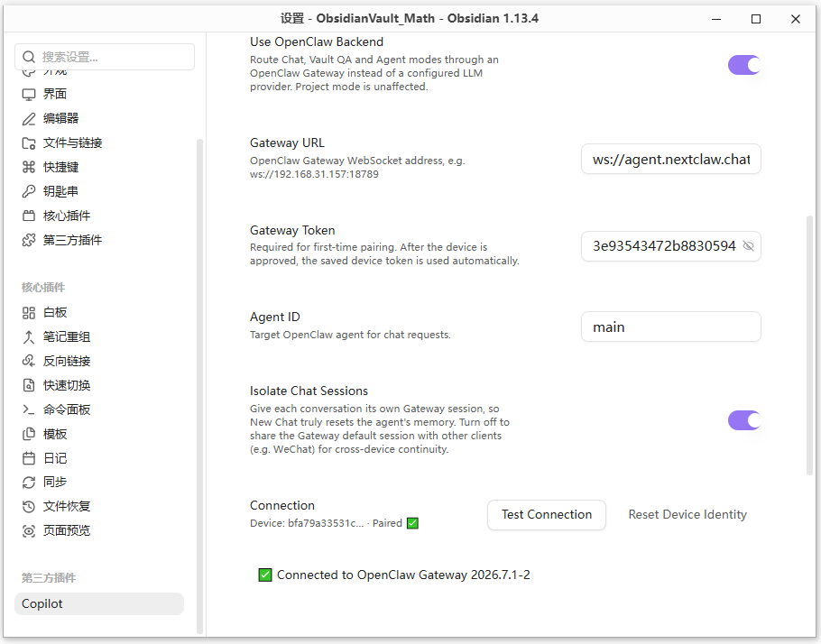The image size is (821, 644).
Task: Select the Copilot plugin tab
Action: click(99, 603)
